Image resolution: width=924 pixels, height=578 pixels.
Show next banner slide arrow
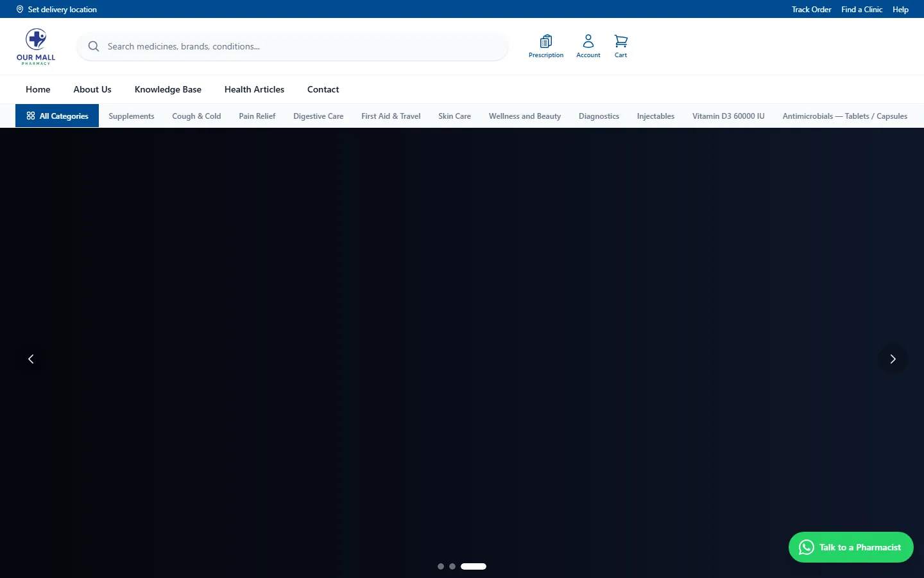893,359
